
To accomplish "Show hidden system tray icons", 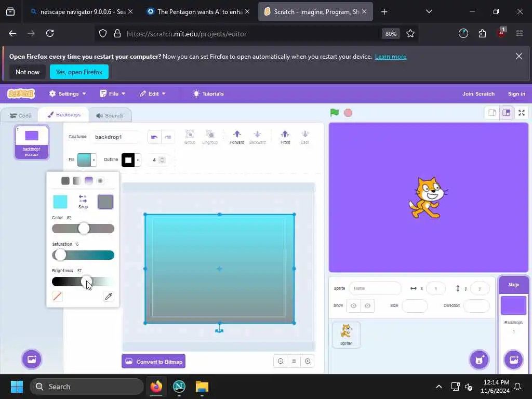I will coord(438,387).
